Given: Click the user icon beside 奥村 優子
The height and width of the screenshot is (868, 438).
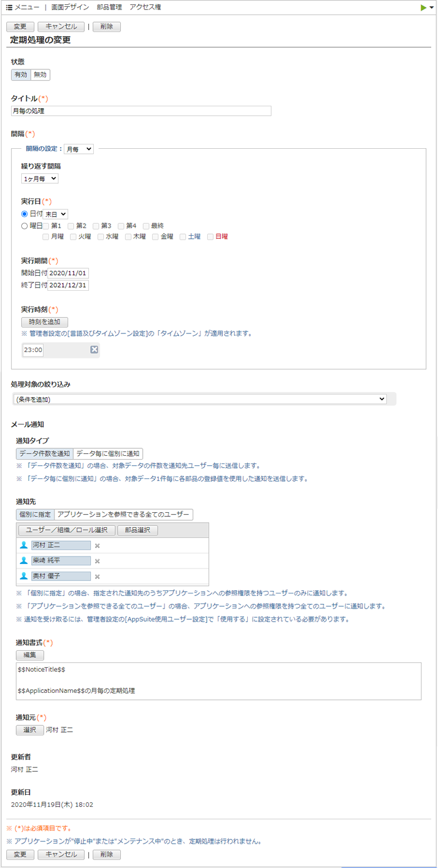Looking at the screenshot, I should click(24, 576).
